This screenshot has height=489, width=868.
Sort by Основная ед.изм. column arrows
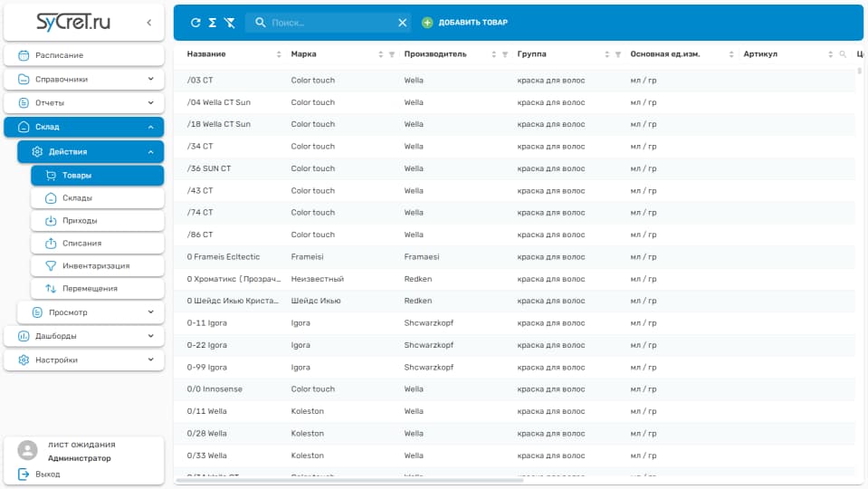coord(731,54)
